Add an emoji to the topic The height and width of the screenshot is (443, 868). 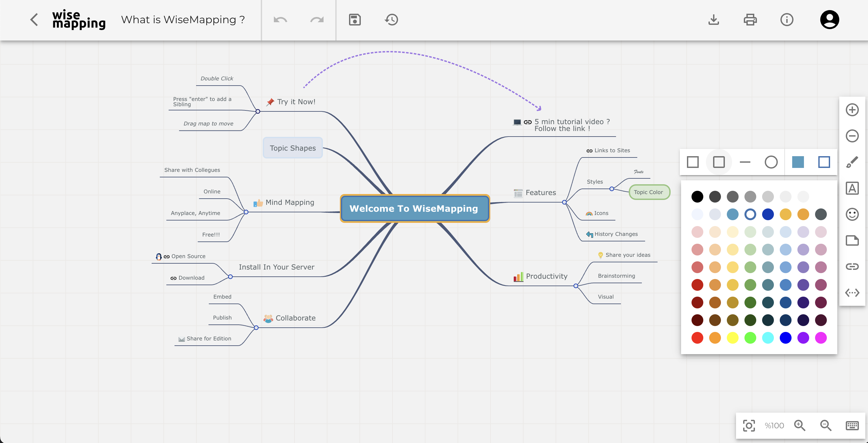pyautogui.click(x=853, y=215)
